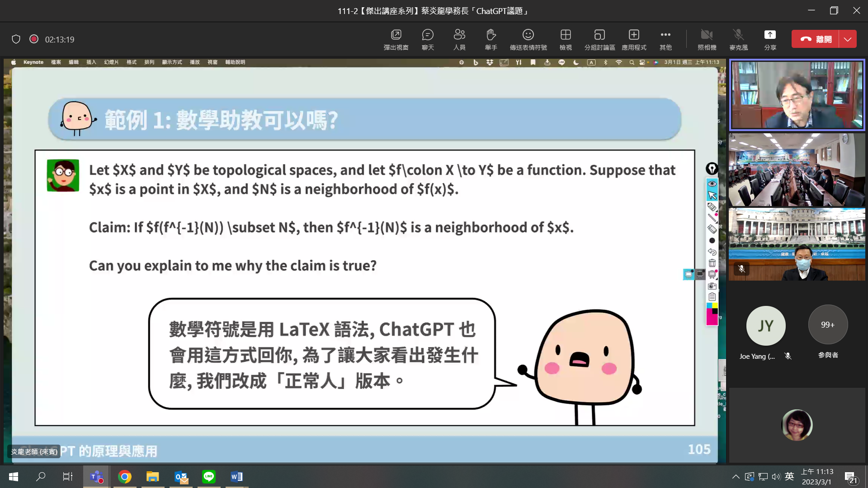Open the view options (檢視)
Screen dimensions: 868x488
(566, 39)
